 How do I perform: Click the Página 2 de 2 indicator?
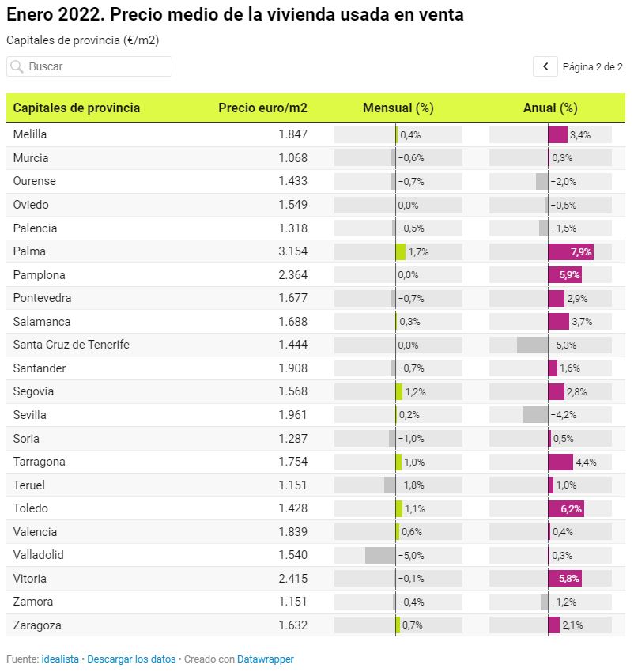592,67
